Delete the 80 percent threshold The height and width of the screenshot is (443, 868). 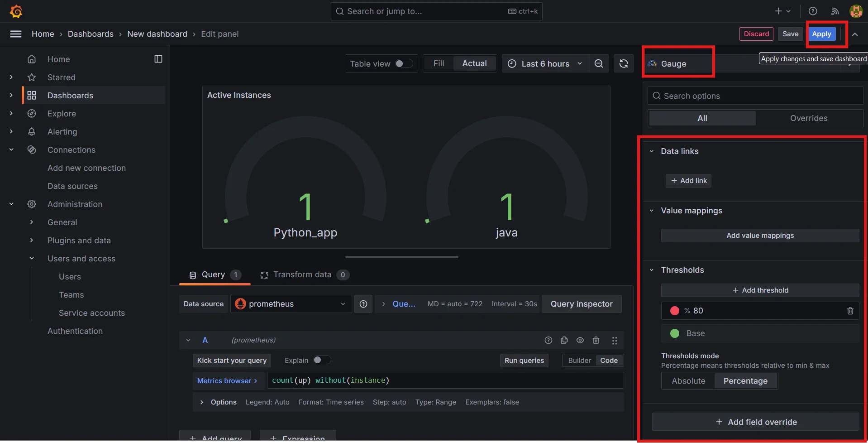(x=850, y=311)
